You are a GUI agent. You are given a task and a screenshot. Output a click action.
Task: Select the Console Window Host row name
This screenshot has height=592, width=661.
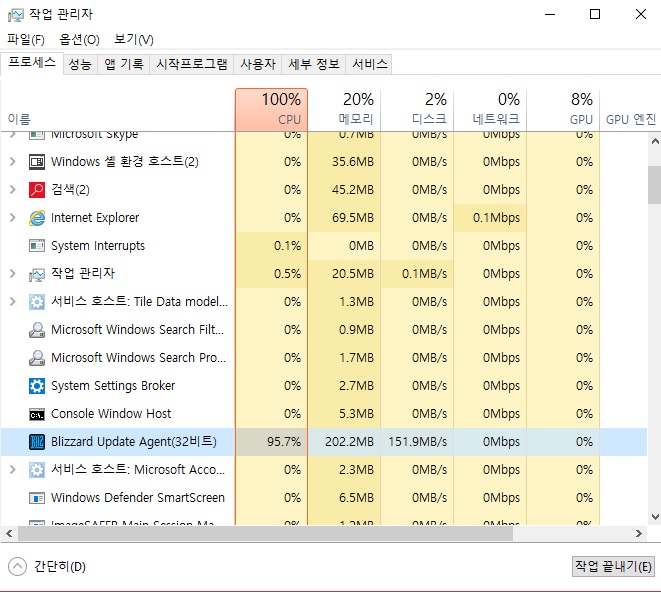111,414
